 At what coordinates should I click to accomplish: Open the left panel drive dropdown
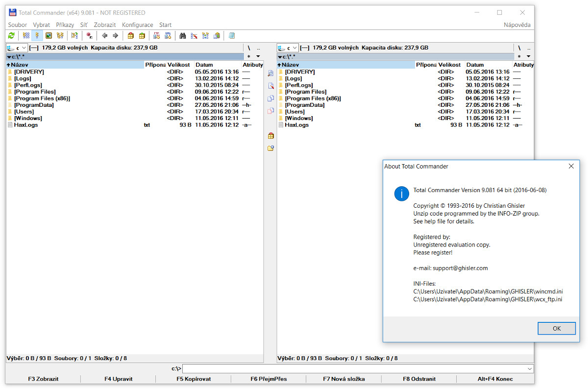click(x=17, y=48)
